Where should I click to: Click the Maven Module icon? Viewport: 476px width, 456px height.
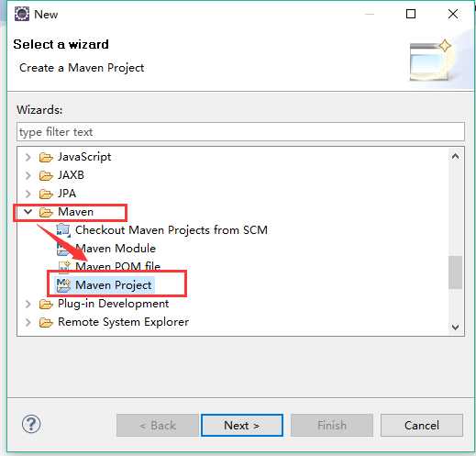[63, 249]
